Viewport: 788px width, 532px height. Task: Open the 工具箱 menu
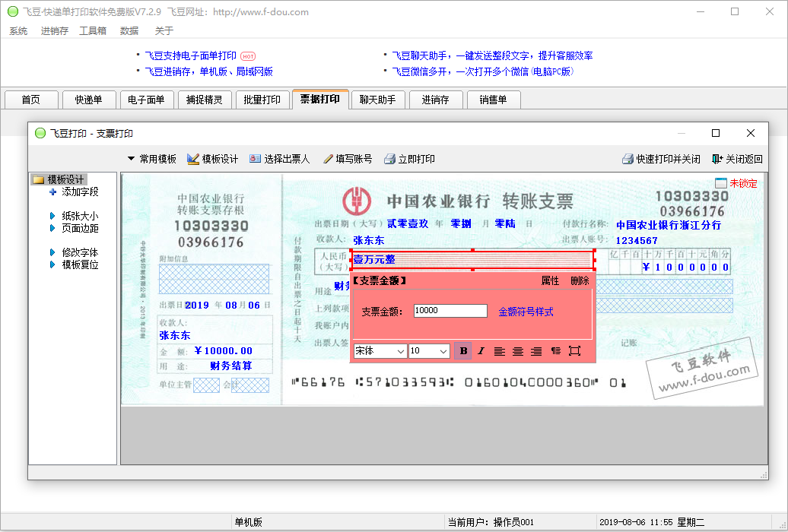[x=93, y=30]
